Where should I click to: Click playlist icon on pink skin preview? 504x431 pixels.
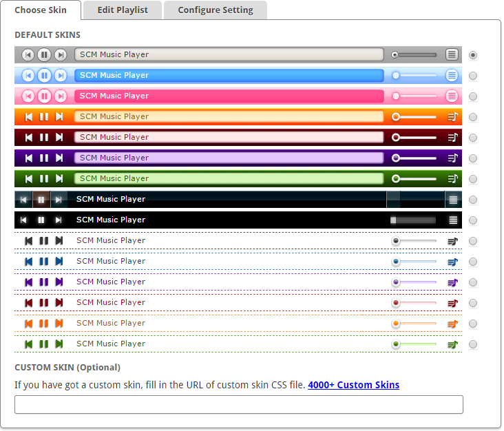pos(452,96)
